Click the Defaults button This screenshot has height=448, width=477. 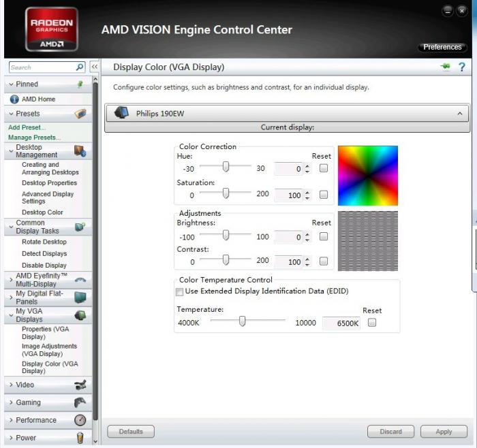131,431
